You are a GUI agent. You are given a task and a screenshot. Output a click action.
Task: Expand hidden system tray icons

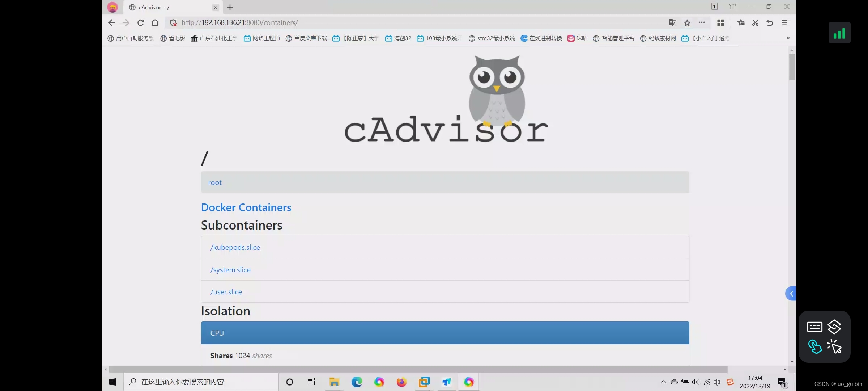(x=663, y=382)
